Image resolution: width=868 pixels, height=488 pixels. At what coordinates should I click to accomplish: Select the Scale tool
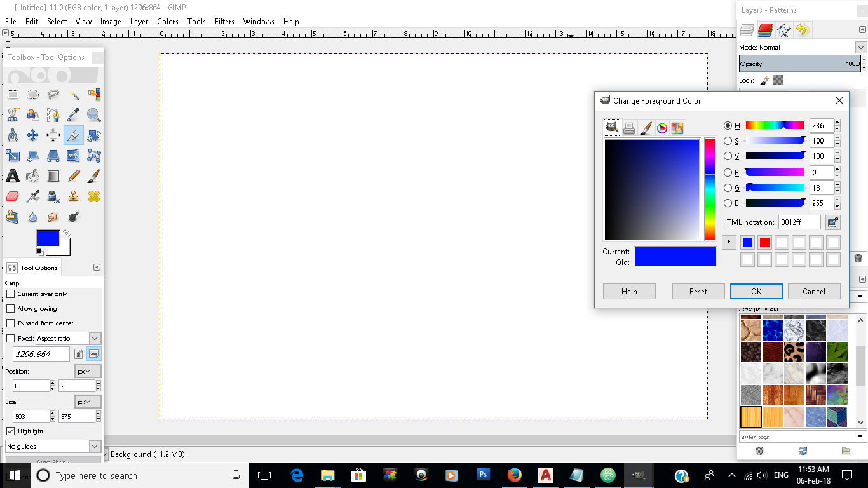(x=13, y=156)
